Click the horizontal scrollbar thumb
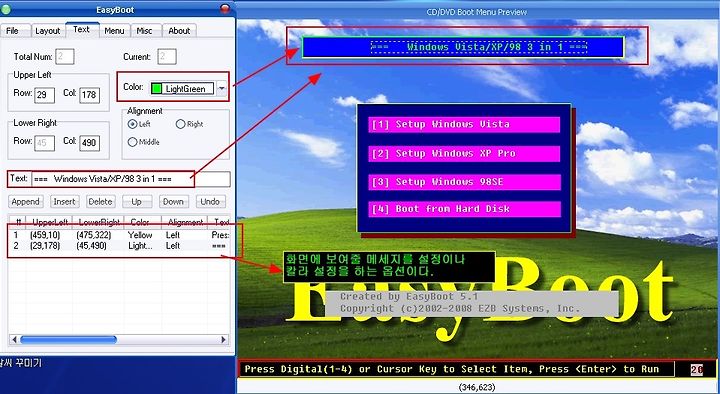Screen dimensions: 720x394 [68, 340]
